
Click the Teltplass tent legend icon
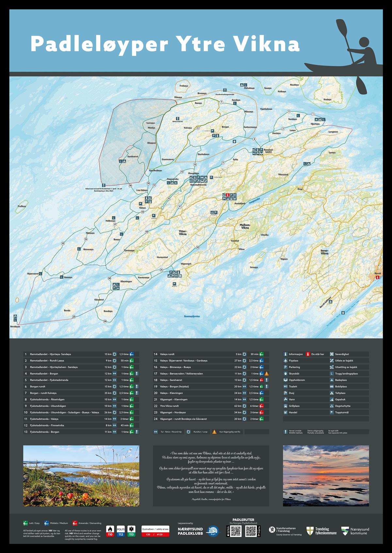[332, 393]
